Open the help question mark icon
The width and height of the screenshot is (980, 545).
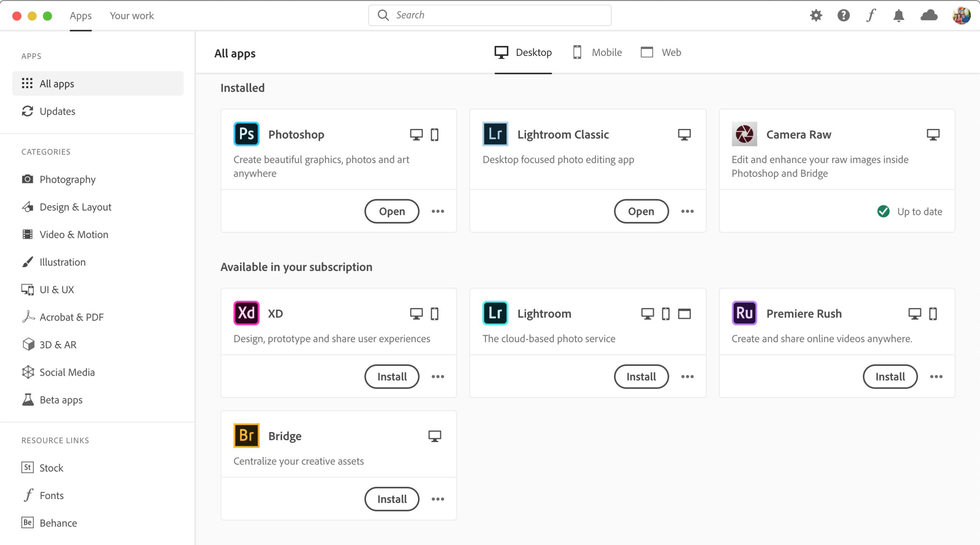[843, 15]
